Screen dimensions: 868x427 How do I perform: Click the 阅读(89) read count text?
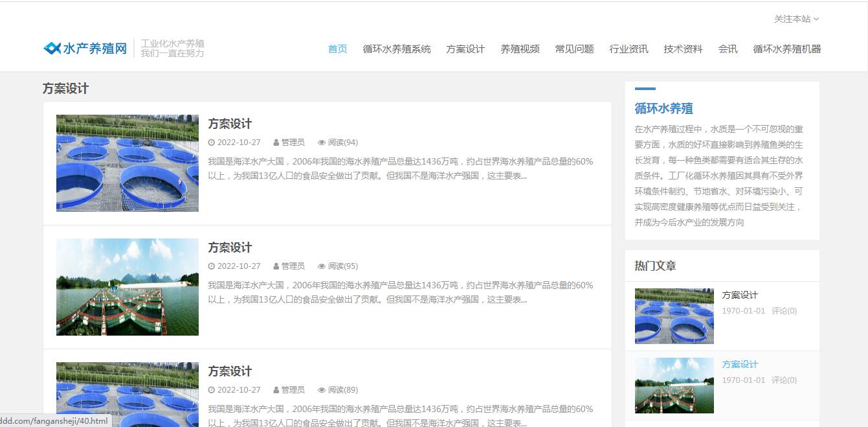tap(343, 390)
